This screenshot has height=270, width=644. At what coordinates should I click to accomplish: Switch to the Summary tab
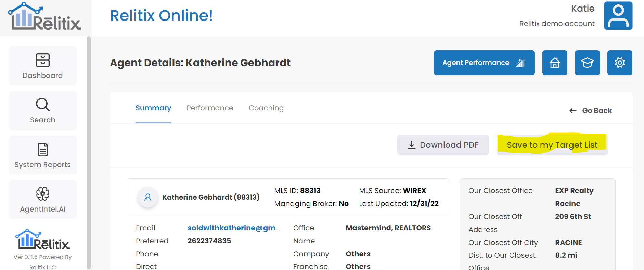click(x=153, y=108)
